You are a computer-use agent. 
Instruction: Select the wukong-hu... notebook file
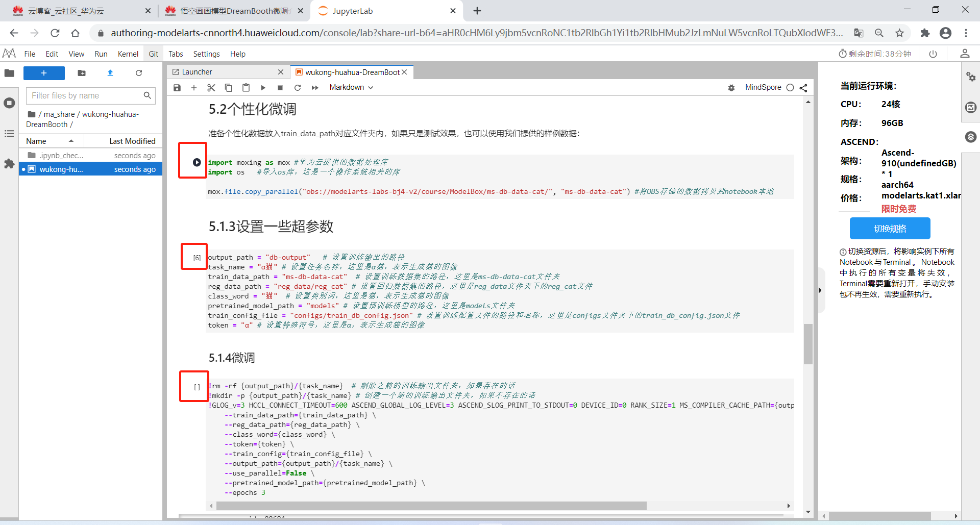91,169
